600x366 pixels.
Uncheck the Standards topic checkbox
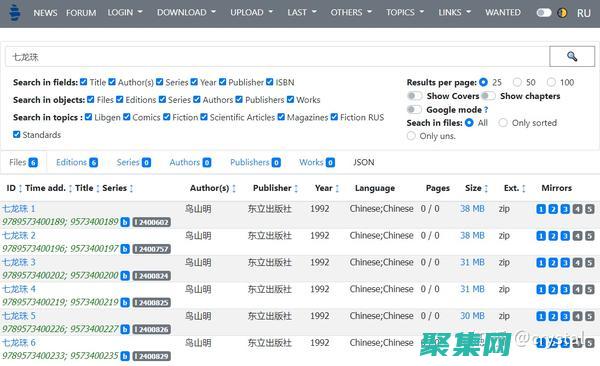pyautogui.click(x=16, y=134)
